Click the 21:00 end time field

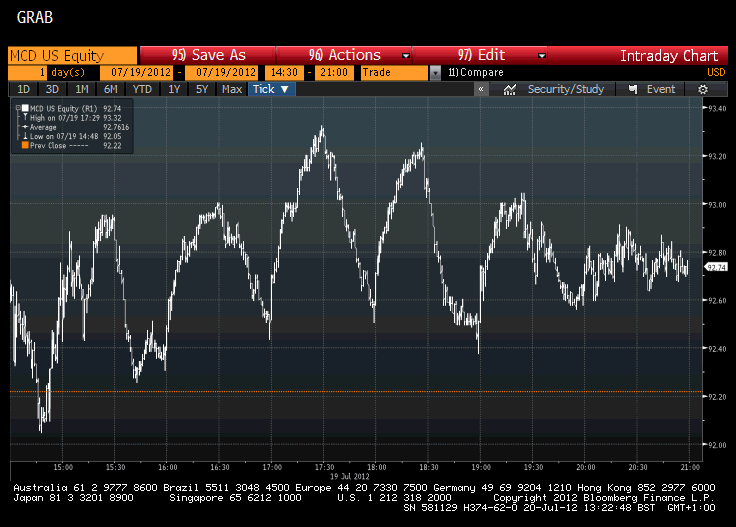coord(334,73)
